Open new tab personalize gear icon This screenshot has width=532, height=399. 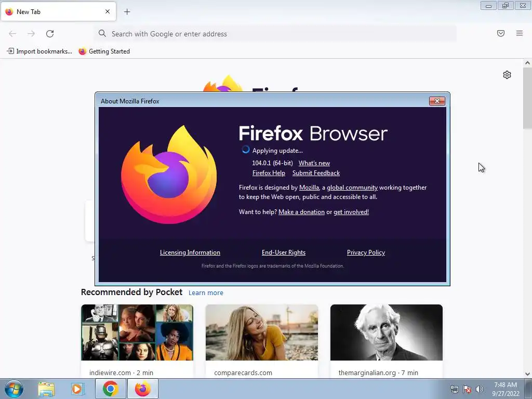tap(507, 75)
